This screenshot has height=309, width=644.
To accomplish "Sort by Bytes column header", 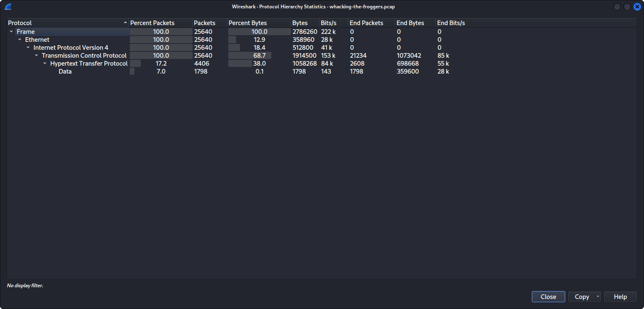I will (305, 23).
